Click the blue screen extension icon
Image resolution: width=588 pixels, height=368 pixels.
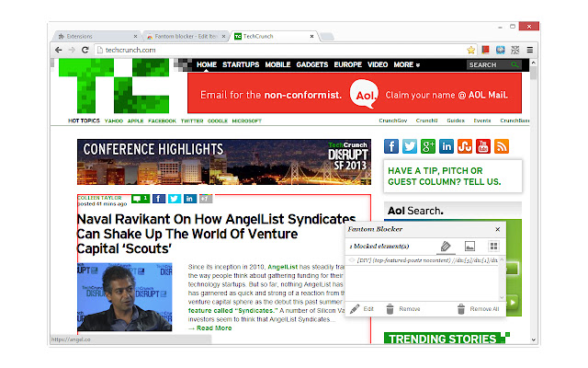pos(500,50)
